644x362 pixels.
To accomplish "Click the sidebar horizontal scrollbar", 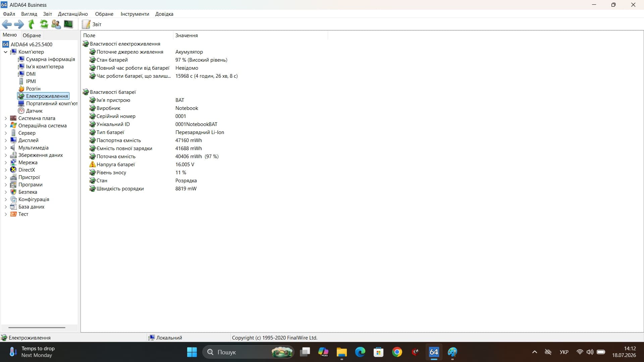I will [x=37, y=327].
